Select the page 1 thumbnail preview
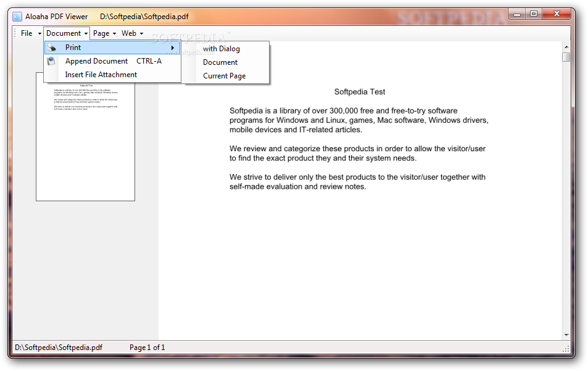The width and height of the screenshot is (588, 371). point(86,136)
